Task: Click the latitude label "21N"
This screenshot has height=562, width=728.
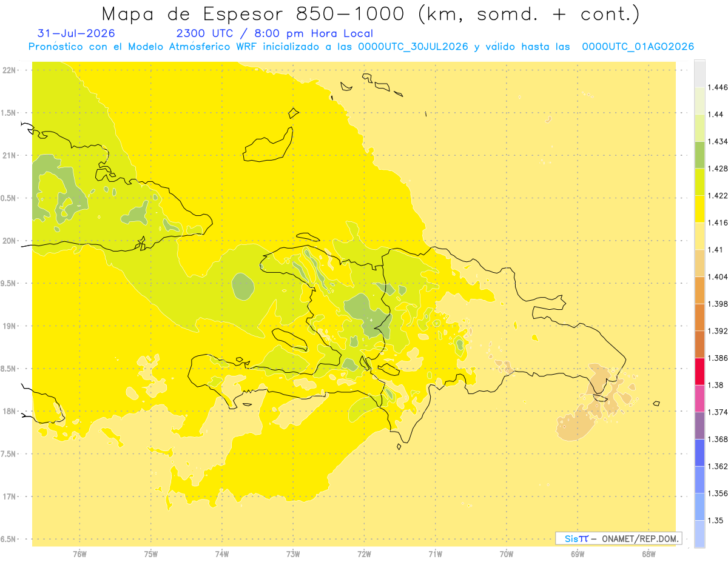Action: point(9,155)
